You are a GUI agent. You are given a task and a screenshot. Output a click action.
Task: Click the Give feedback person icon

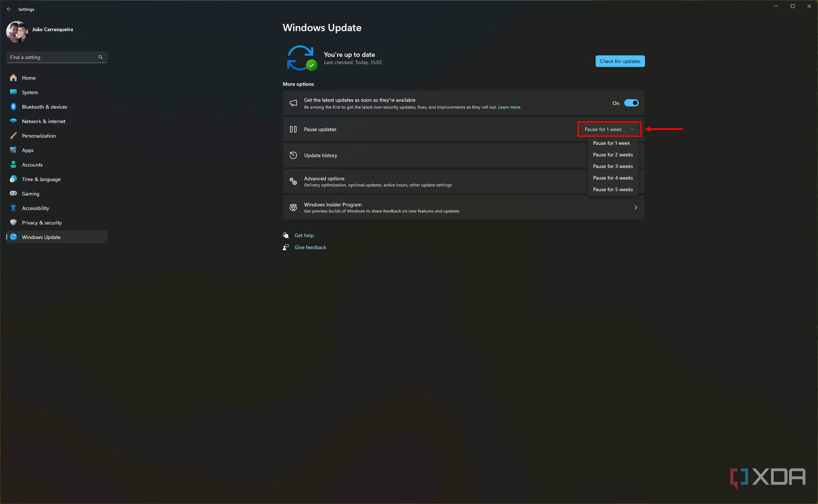(286, 247)
